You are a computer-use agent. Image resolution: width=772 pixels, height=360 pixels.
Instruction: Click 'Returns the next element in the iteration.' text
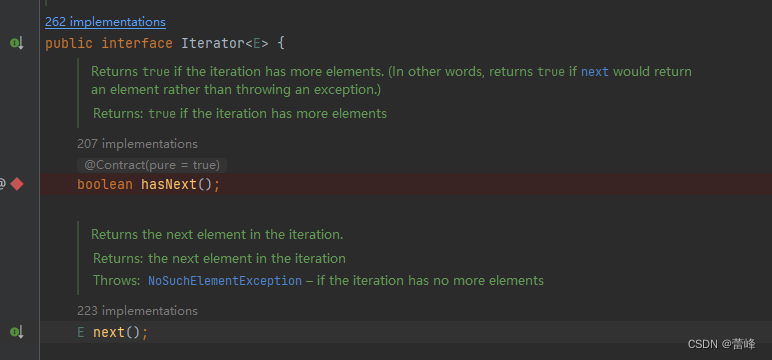point(217,234)
